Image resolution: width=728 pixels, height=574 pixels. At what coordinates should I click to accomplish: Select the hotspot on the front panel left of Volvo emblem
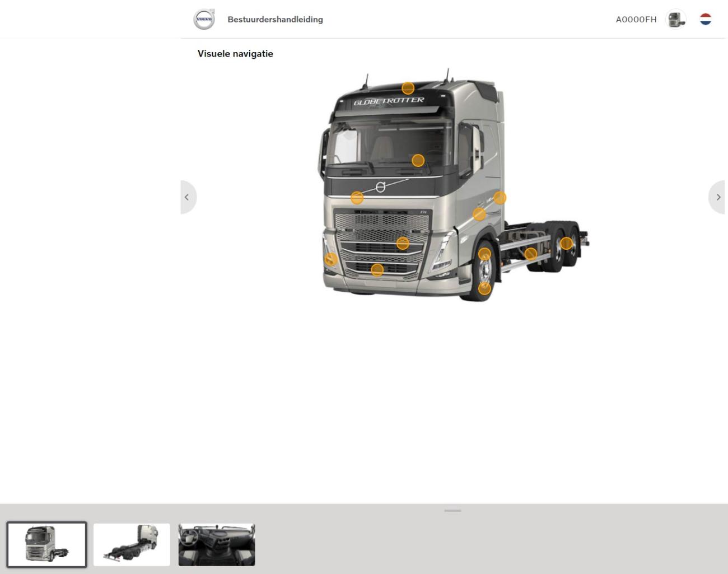click(x=357, y=198)
